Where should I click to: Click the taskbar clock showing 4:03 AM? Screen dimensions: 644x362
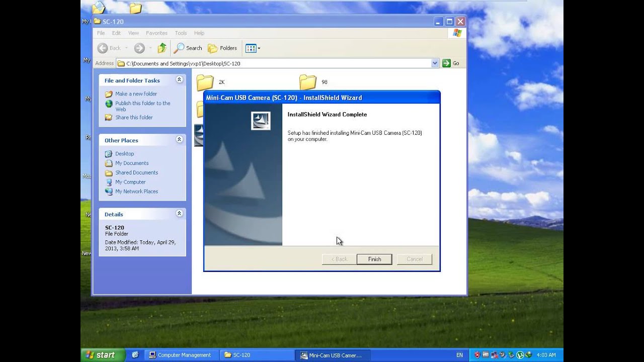546,355
